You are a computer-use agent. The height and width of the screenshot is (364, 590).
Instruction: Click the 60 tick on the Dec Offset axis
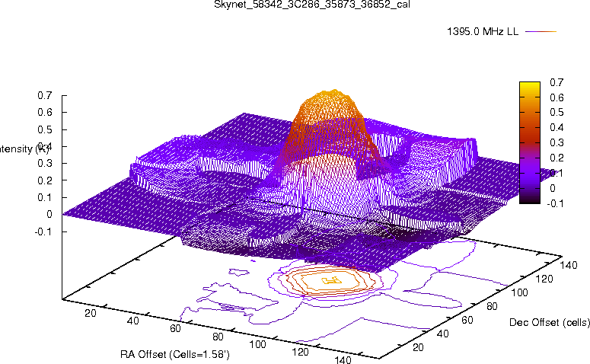click(467, 320)
